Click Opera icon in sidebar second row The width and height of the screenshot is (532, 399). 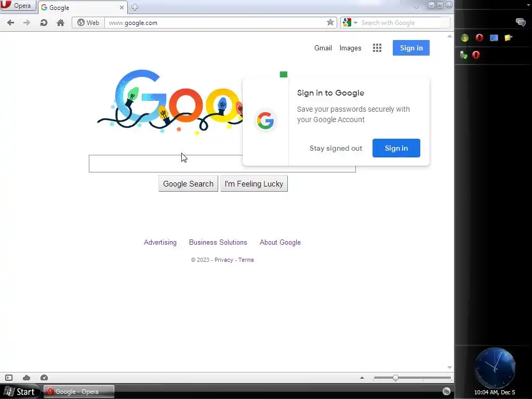pos(476,55)
